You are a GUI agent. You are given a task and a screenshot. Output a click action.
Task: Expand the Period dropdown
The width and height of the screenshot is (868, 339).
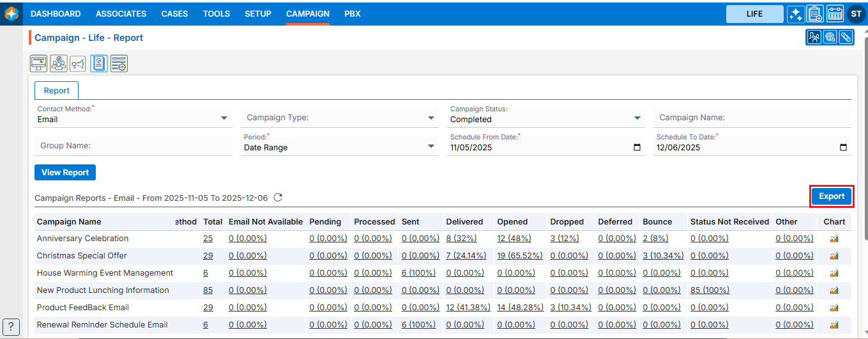tap(430, 146)
